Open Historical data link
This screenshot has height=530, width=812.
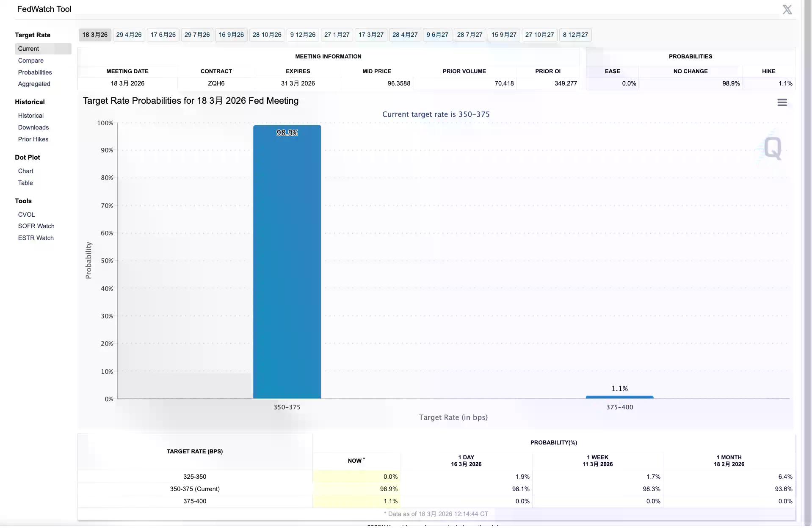tap(30, 116)
